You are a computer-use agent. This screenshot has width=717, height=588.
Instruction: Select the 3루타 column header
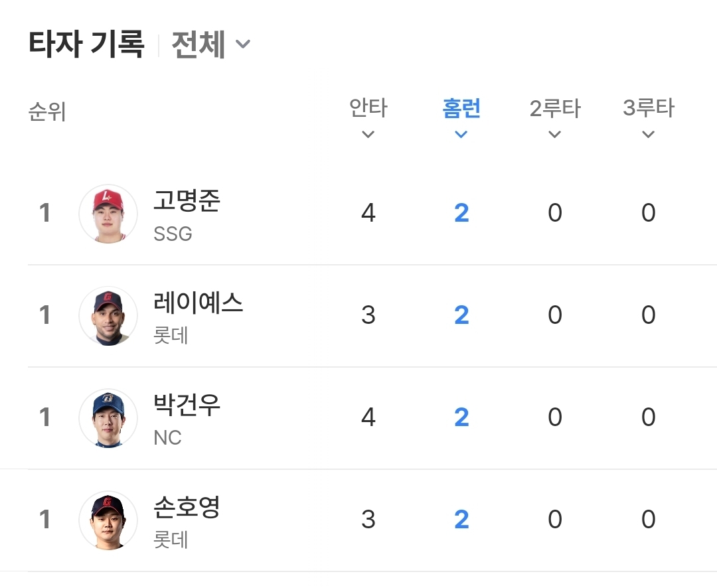tap(649, 108)
